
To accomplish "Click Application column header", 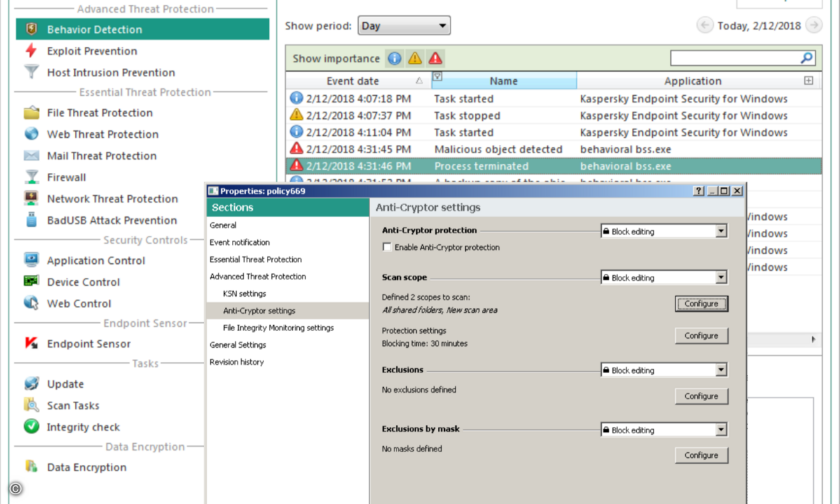I will 693,80.
